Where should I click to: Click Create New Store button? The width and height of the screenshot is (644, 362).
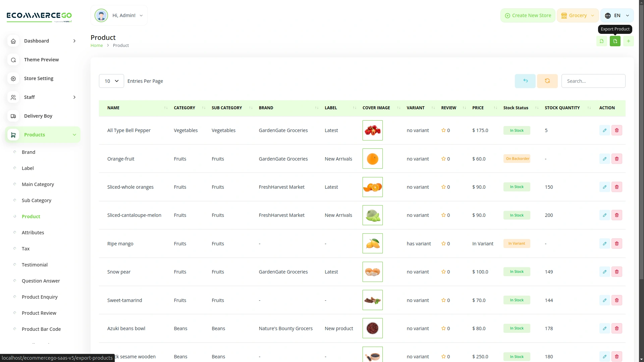click(528, 15)
